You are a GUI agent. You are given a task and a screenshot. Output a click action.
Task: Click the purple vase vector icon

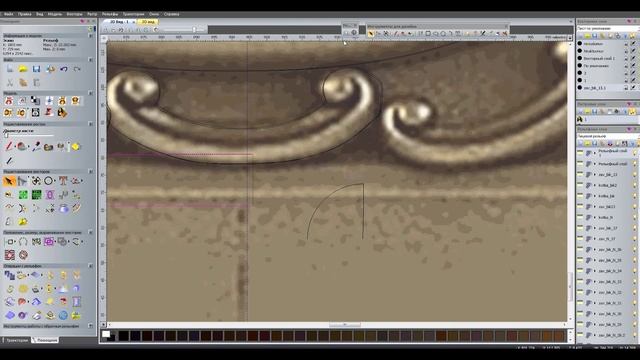tap(50, 195)
